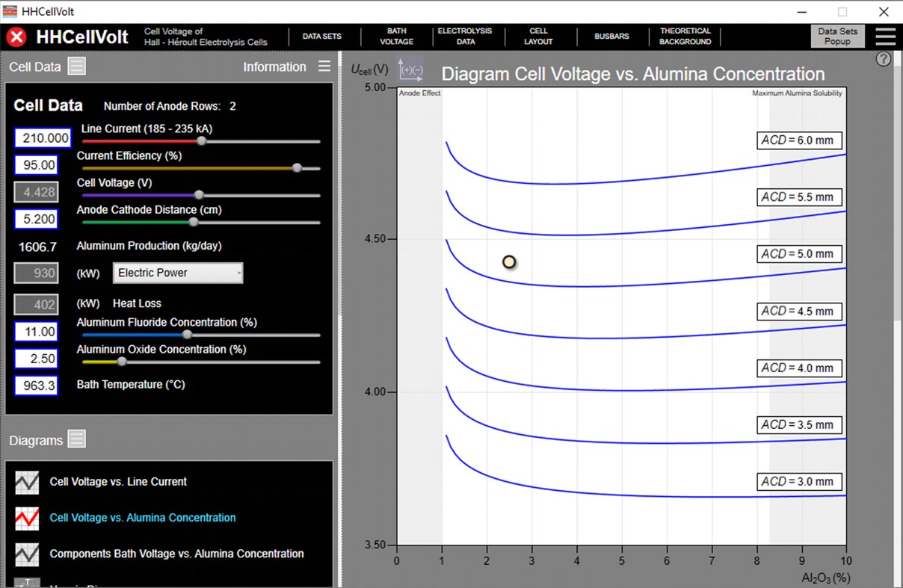
Task: Open the Information menu icon
Action: point(324,66)
